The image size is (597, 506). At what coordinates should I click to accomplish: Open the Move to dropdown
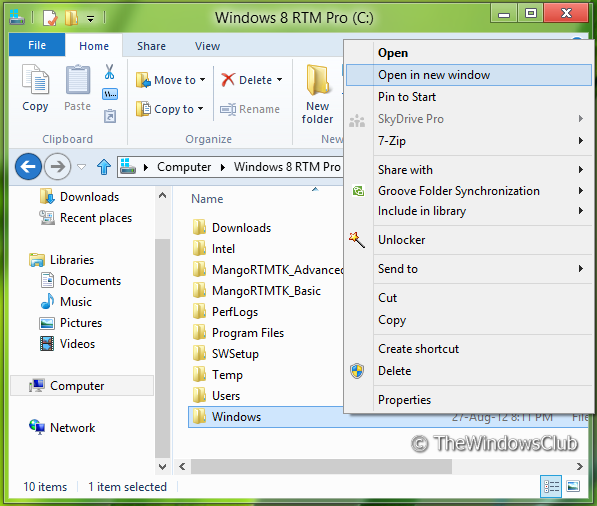click(x=171, y=80)
